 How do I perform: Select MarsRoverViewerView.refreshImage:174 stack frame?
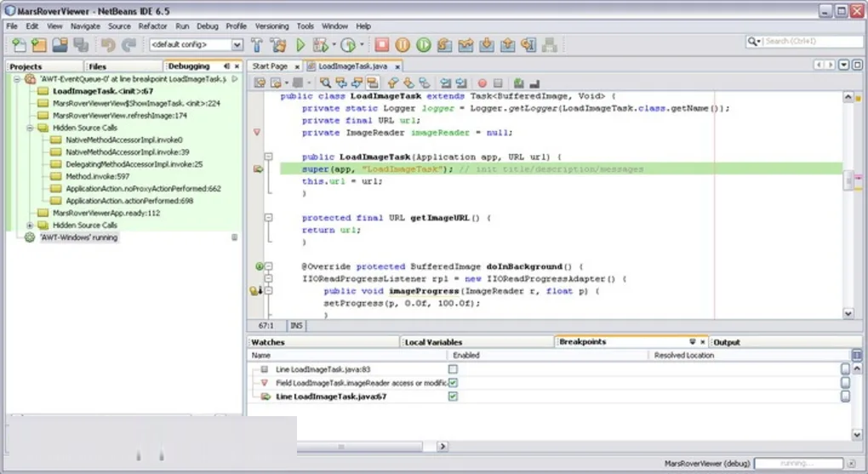coord(120,116)
